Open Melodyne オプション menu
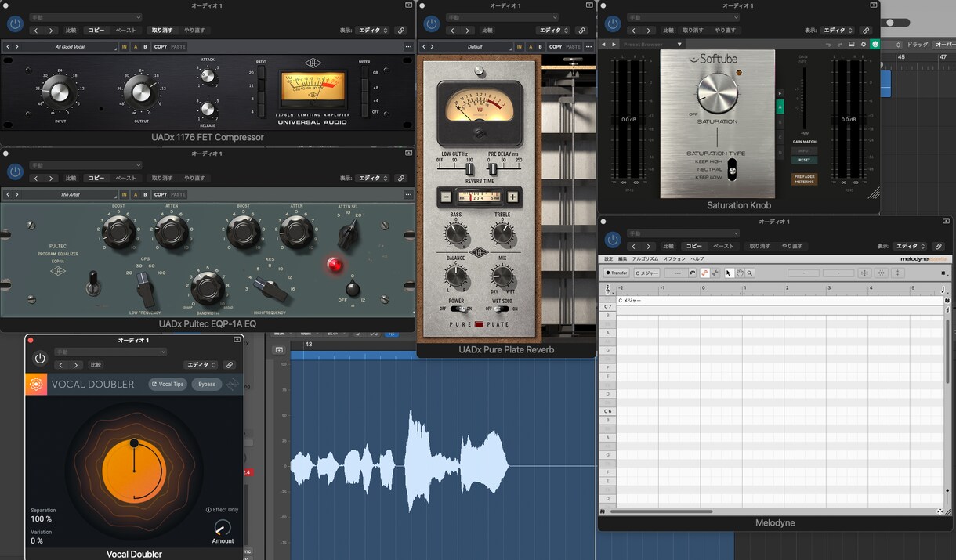The width and height of the screenshot is (956, 560). [675, 258]
